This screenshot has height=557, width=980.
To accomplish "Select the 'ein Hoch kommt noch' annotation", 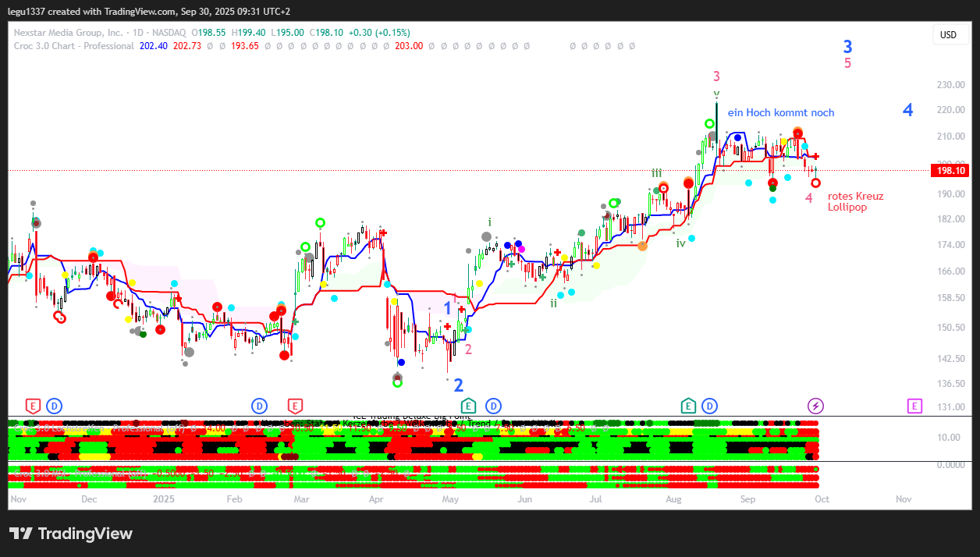I will point(780,113).
